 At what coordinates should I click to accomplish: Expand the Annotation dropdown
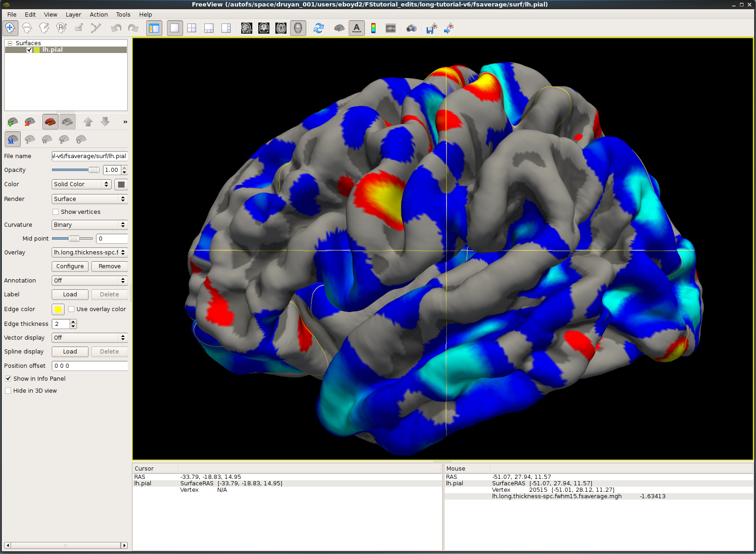tap(89, 281)
